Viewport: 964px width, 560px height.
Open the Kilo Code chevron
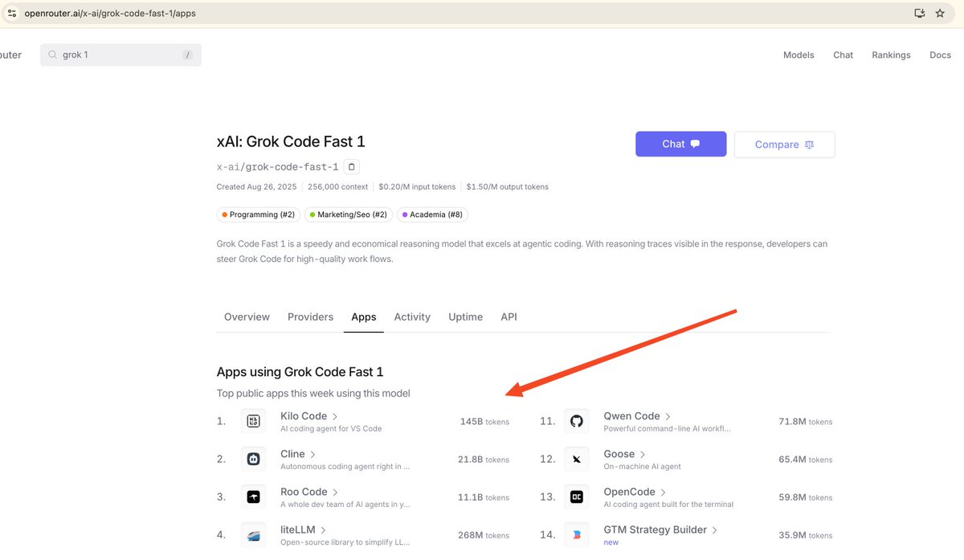[x=335, y=416]
